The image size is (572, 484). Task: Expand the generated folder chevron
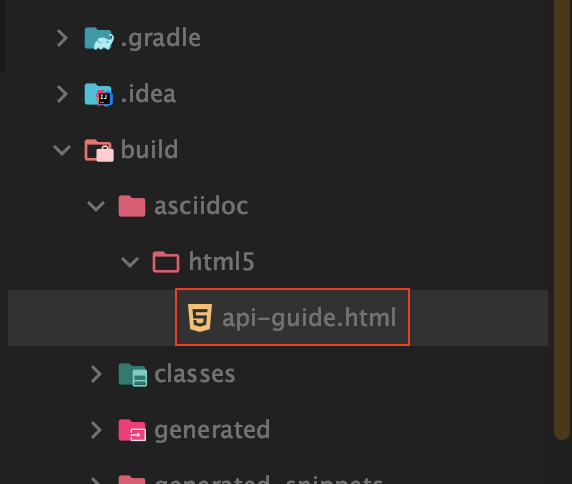click(x=96, y=430)
